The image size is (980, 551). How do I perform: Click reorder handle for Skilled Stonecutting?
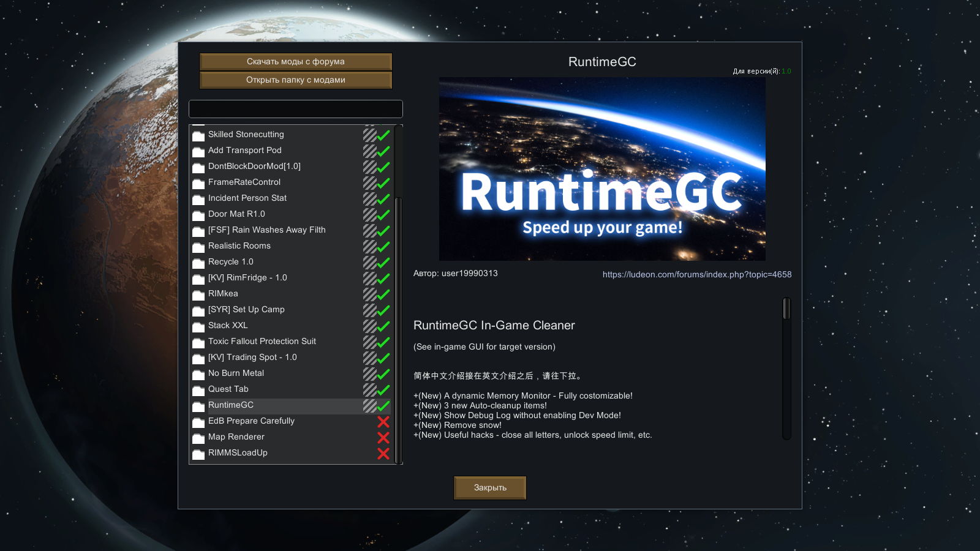coord(369,135)
